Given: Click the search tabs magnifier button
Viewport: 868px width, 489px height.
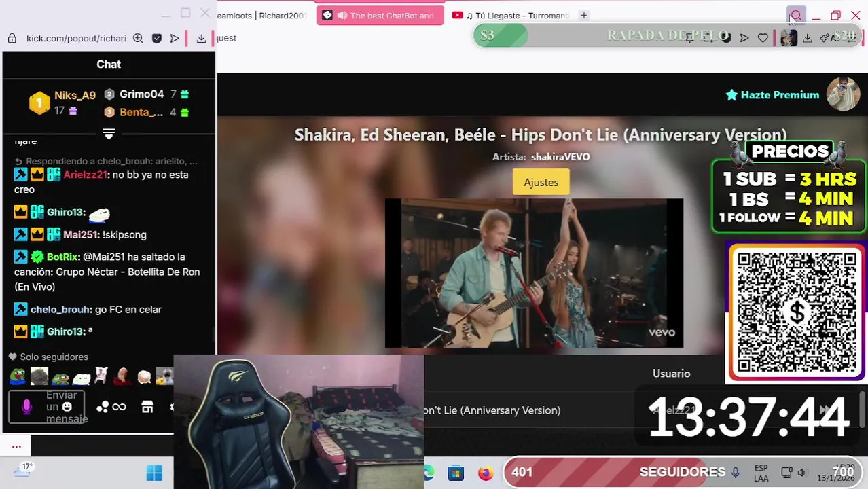Looking at the screenshot, I should (796, 16).
